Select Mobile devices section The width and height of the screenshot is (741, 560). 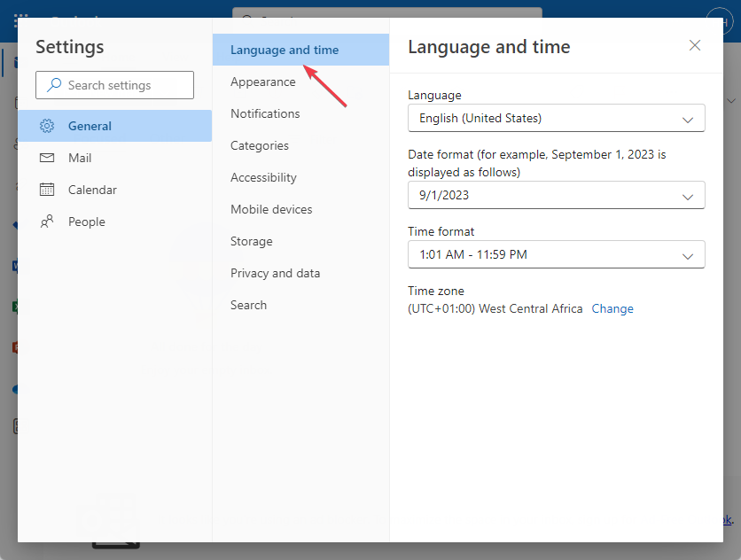(x=271, y=209)
